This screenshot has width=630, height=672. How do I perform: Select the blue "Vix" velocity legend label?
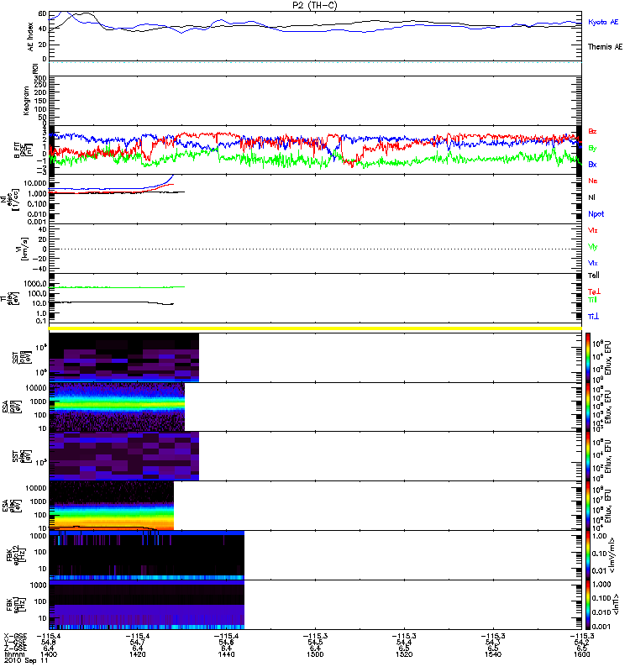tap(593, 263)
